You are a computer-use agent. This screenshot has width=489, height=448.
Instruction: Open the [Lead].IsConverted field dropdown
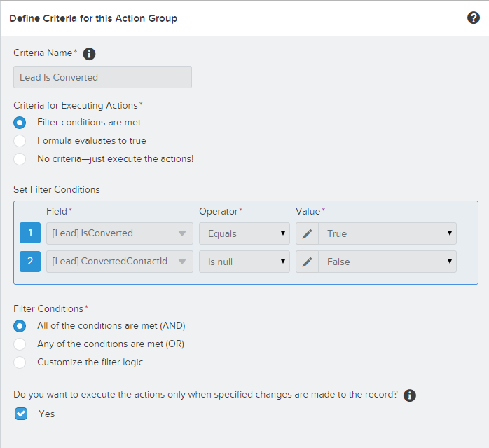[119, 233]
